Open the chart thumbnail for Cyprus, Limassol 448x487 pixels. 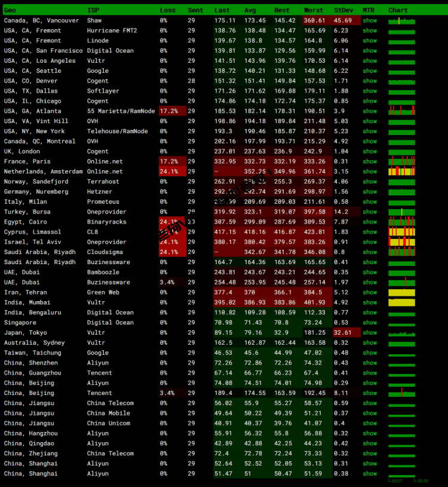(x=402, y=232)
